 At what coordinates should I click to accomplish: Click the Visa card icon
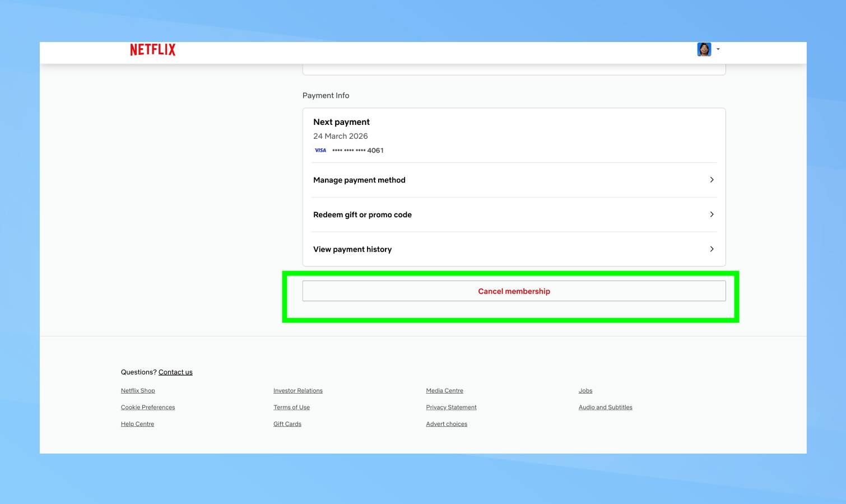click(x=320, y=150)
